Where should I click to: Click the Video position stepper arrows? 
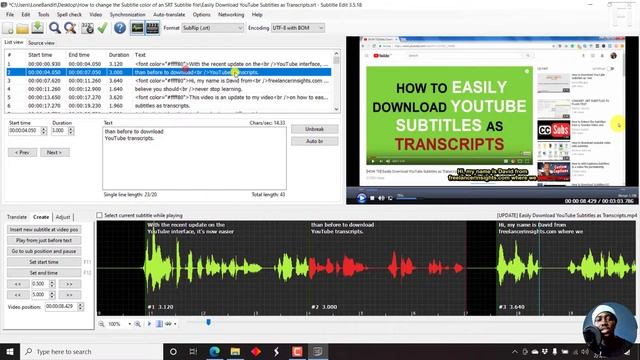[x=80, y=306]
